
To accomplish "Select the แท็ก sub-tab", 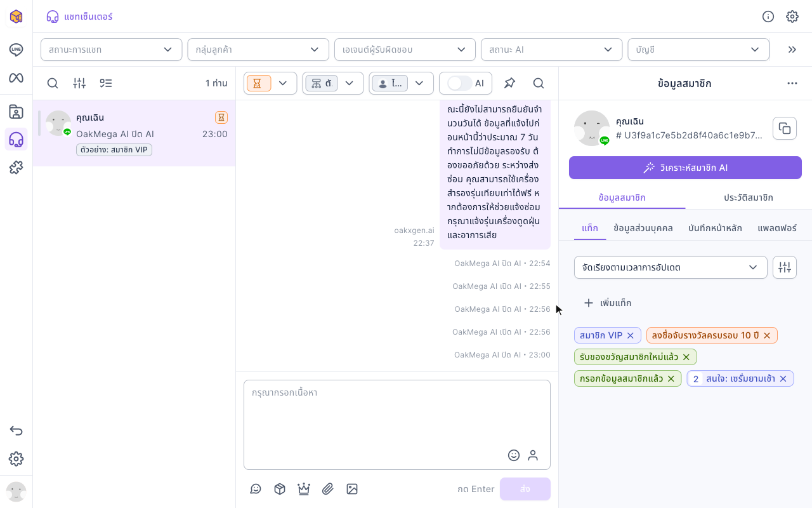I will point(590,228).
